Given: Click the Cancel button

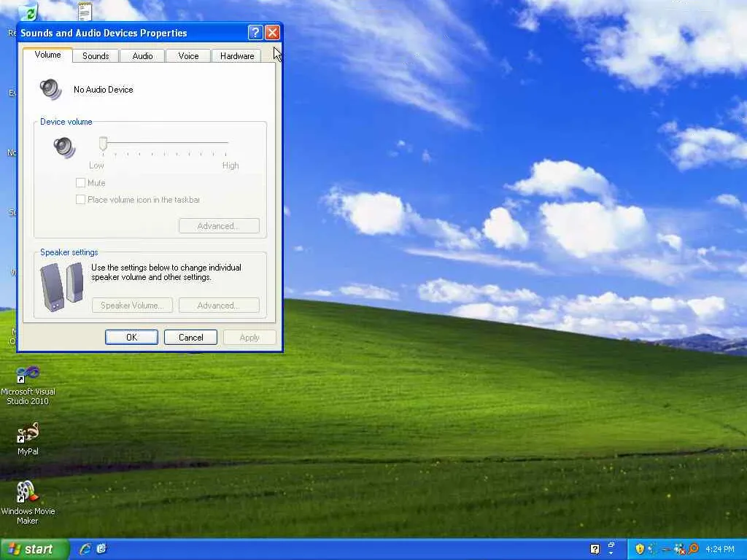Looking at the screenshot, I should (190, 337).
